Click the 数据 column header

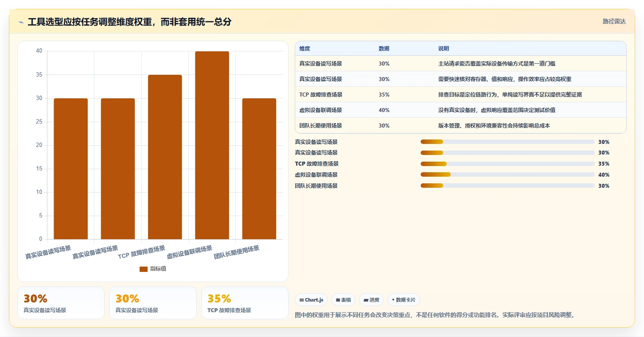[384, 49]
